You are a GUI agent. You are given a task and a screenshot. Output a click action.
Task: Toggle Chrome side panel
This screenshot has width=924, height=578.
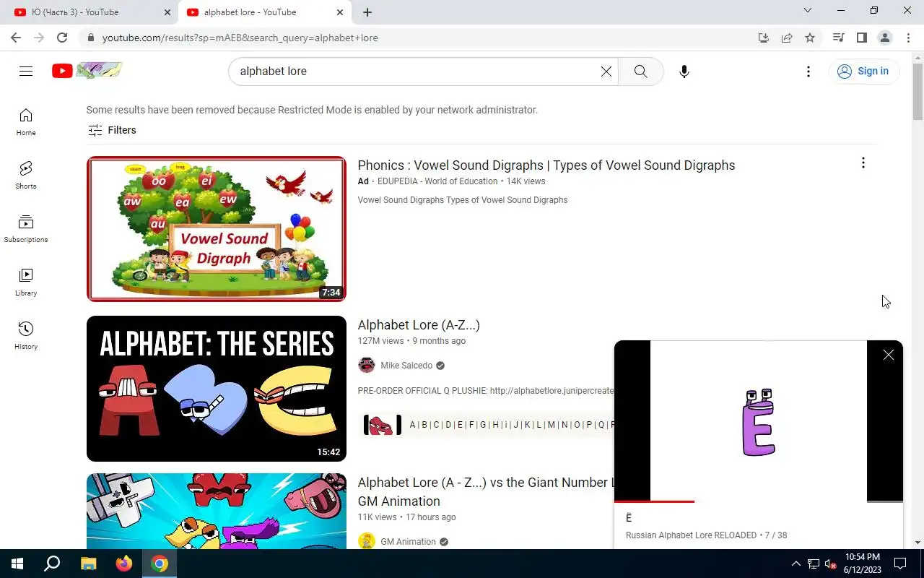(861, 38)
